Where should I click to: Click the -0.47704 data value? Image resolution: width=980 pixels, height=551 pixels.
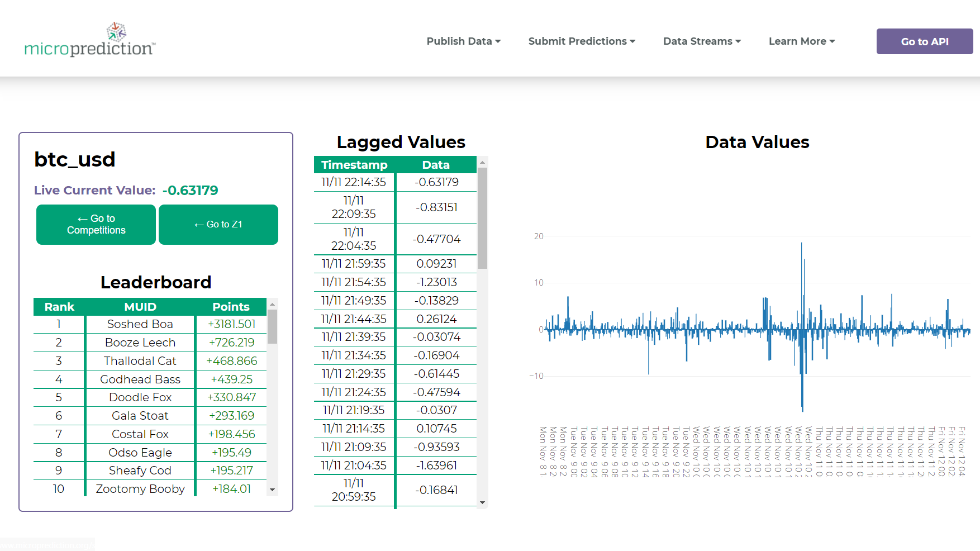[436, 239]
